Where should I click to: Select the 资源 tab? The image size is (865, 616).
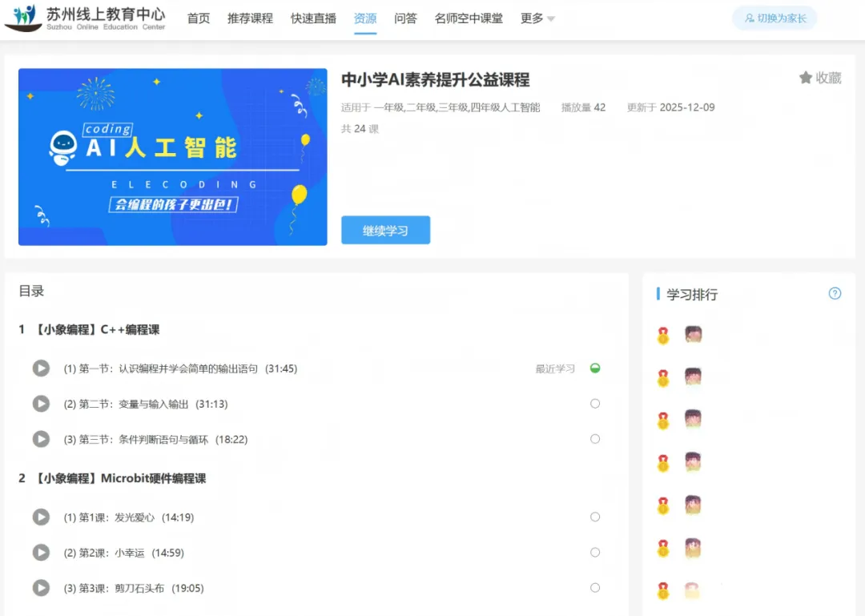(365, 18)
